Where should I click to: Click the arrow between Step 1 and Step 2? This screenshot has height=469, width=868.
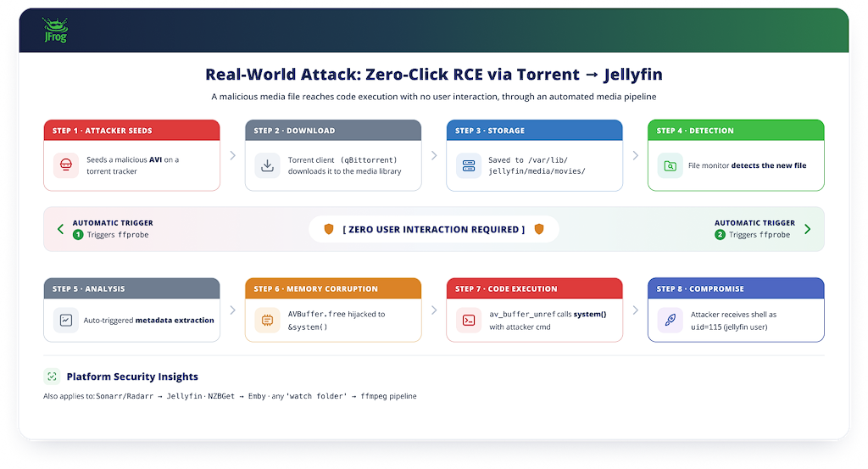(x=232, y=155)
